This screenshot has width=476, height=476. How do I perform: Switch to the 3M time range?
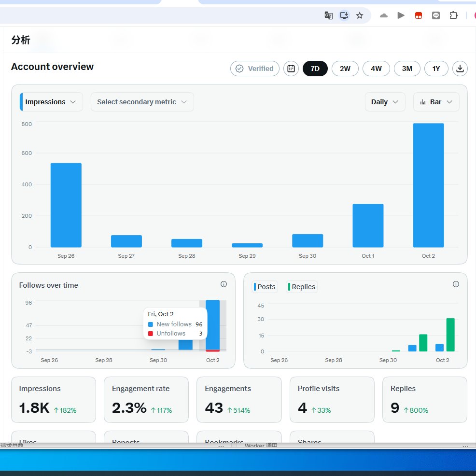[407, 69]
